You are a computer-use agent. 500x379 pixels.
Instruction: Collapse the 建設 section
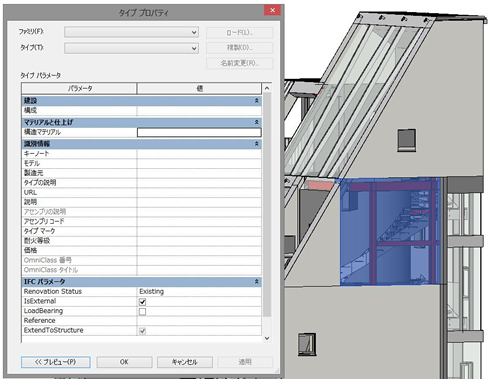point(256,100)
